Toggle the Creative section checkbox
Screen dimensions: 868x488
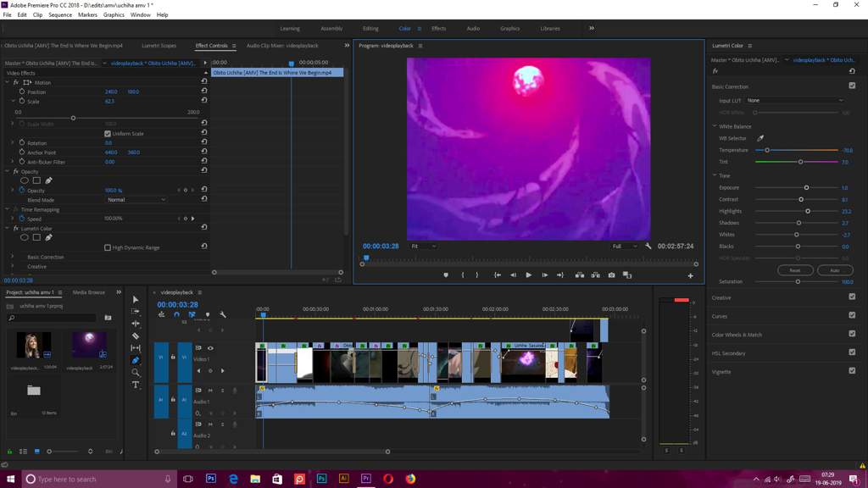pyautogui.click(x=852, y=297)
